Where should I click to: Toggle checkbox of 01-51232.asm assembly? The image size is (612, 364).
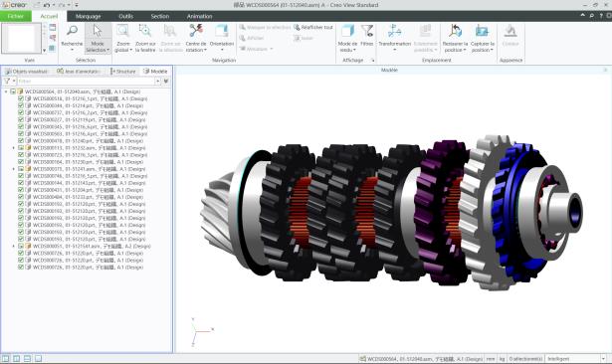(21, 148)
